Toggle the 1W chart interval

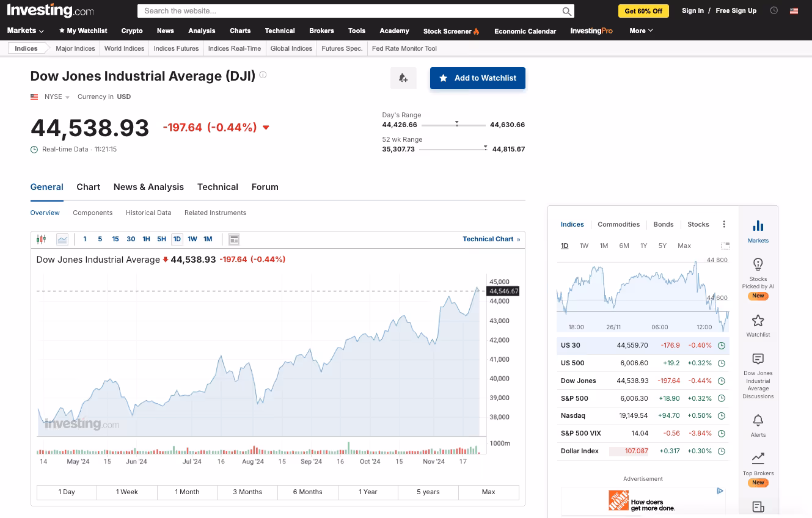click(x=192, y=239)
